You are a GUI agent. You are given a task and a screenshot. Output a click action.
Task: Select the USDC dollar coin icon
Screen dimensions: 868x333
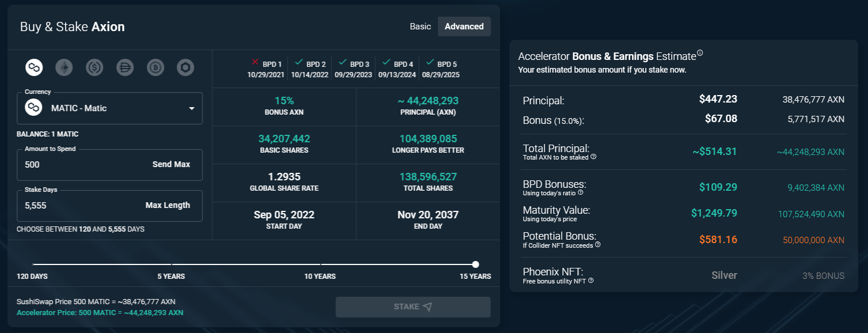pos(94,68)
